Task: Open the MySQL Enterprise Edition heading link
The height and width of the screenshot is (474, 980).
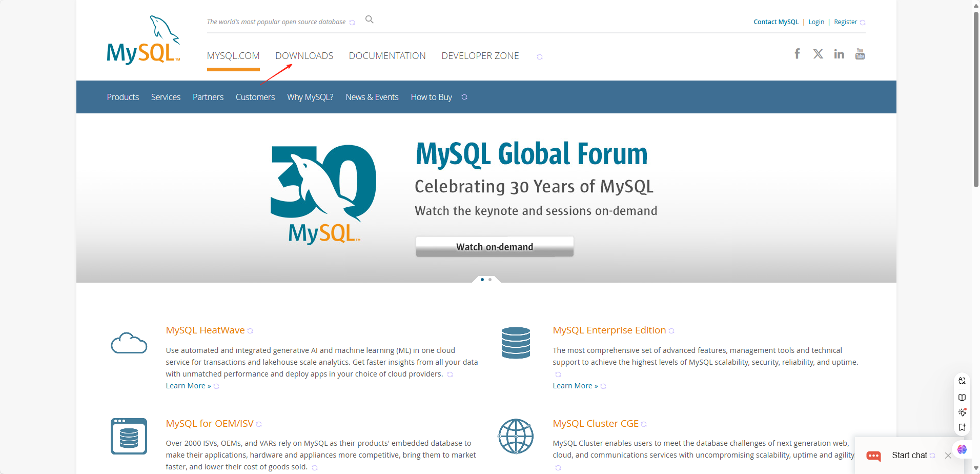Action: coord(609,330)
